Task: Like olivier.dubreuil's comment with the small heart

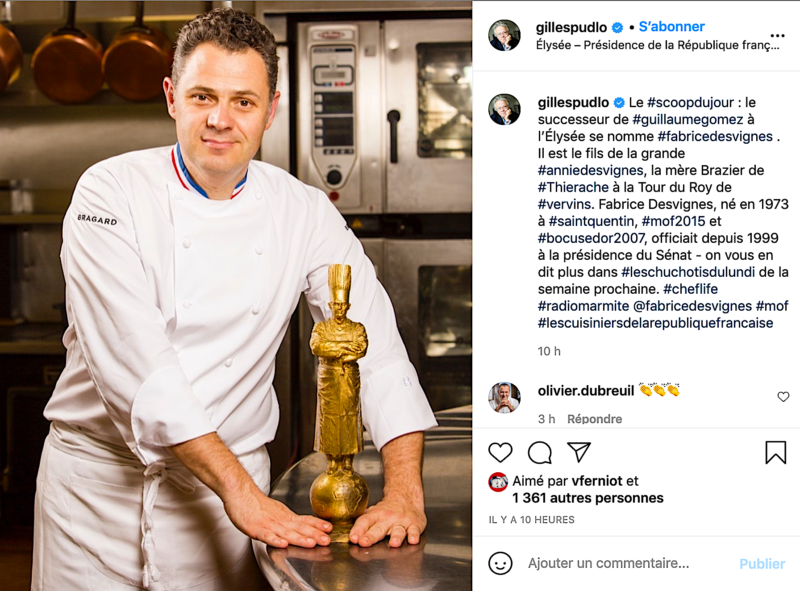Action: point(783,397)
